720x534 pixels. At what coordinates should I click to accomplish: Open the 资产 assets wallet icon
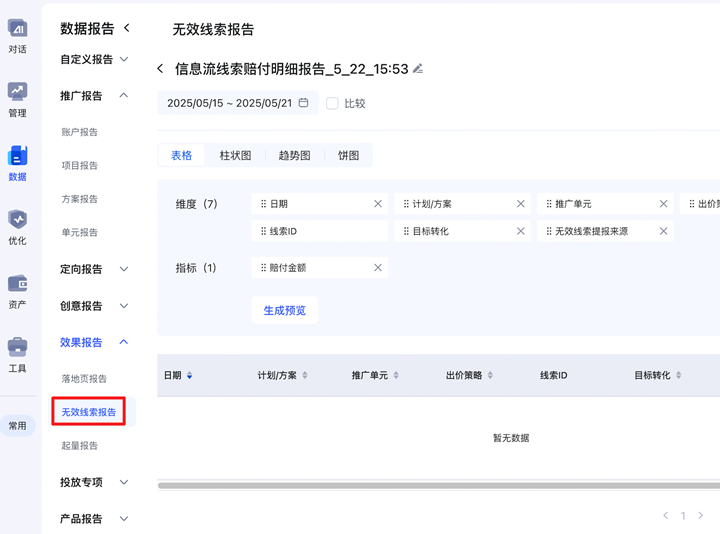[x=17, y=285]
